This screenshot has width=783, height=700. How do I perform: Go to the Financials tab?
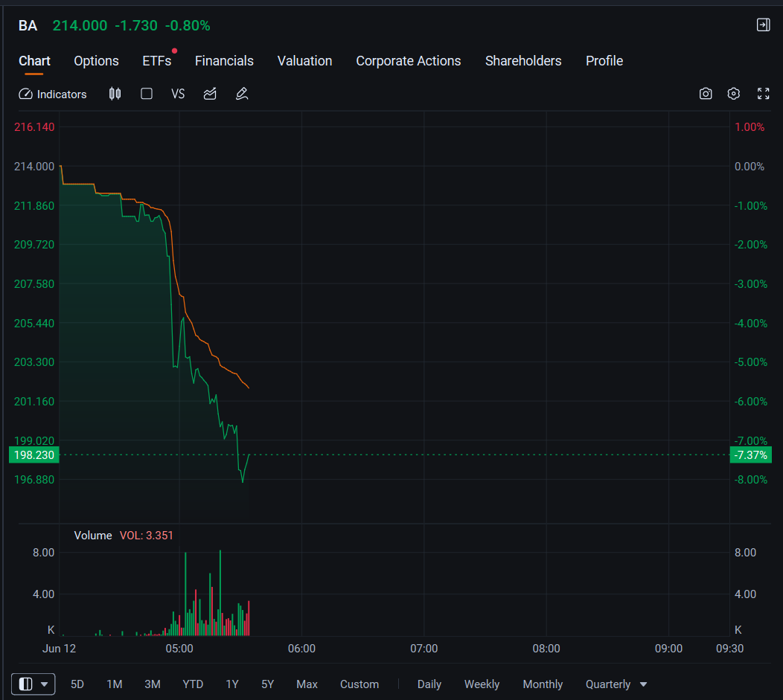224,61
